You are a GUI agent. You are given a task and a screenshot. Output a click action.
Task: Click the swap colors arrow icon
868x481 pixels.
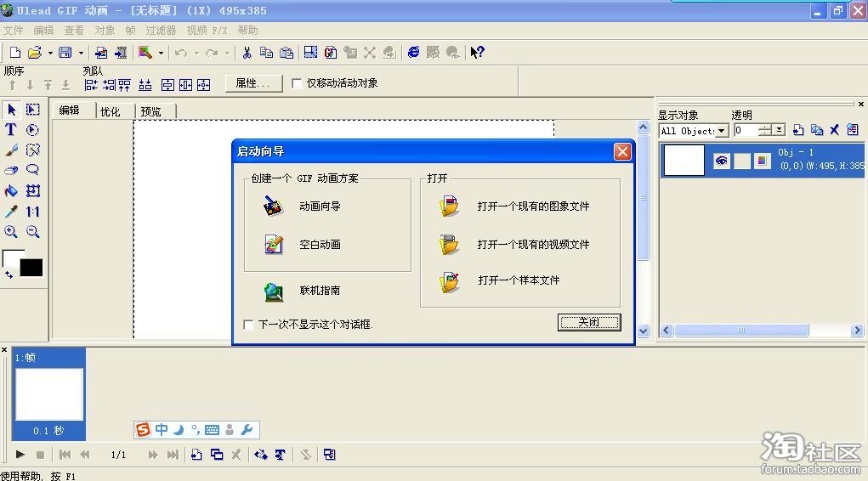[x=9, y=274]
